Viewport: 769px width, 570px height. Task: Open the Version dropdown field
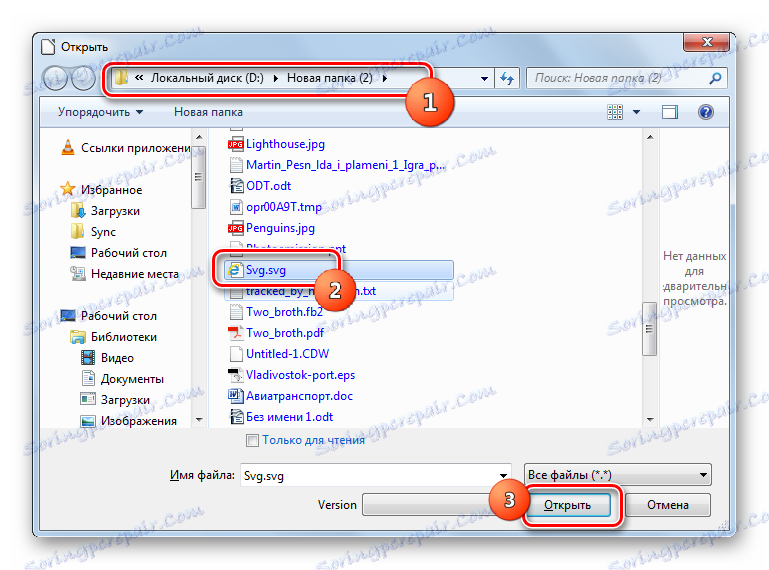[x=429, y=505]
